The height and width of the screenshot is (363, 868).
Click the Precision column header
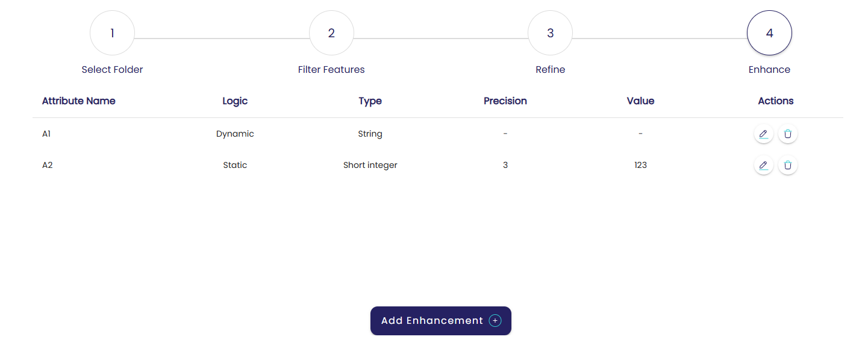pyautogui.click(x=505, y=101)
